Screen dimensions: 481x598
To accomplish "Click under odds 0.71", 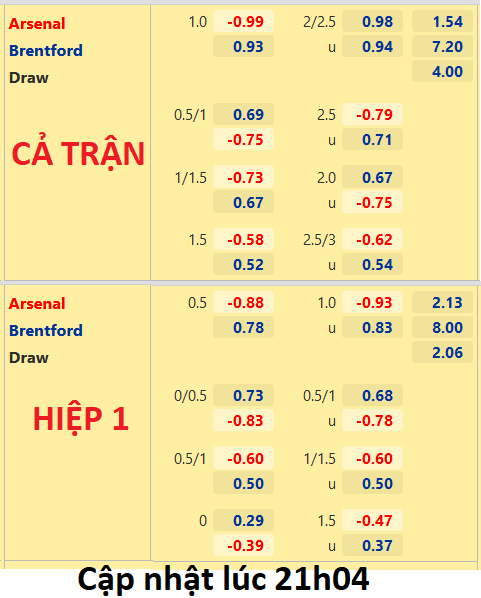I will coord(372,140).
